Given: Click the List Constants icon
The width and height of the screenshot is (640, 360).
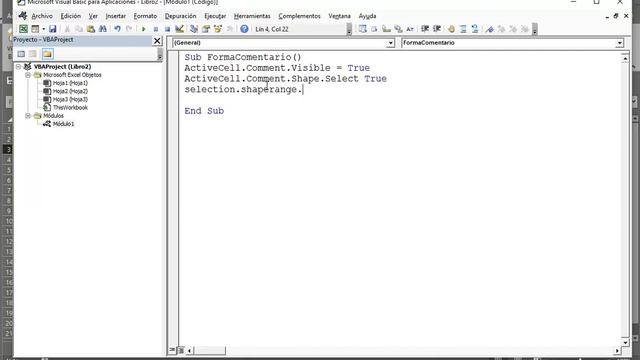Looking at the screenshot, I should tap(374, 29).
